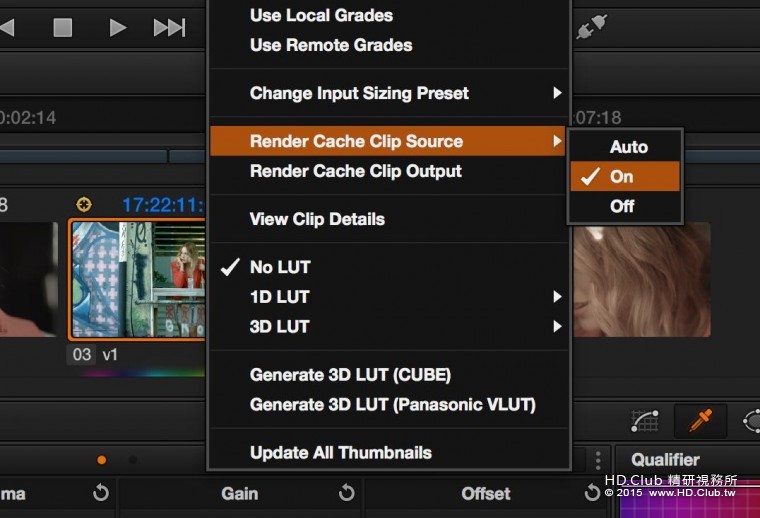The width and height of the screenshot is (760, 518).
Task: Select the Qualifier eyedropper tool
Action: [x=700, y=421]
